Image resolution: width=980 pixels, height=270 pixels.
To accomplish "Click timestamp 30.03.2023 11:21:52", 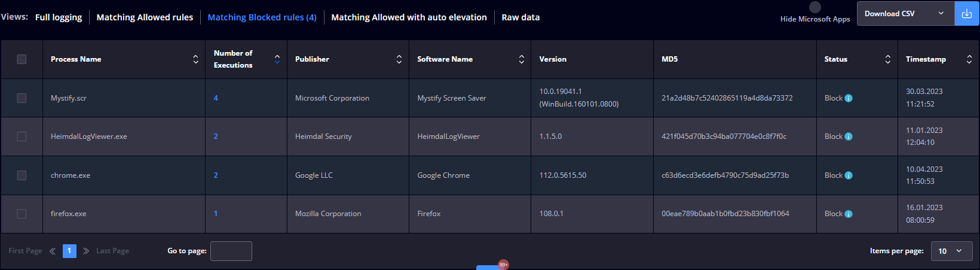I will click(924, 98).
